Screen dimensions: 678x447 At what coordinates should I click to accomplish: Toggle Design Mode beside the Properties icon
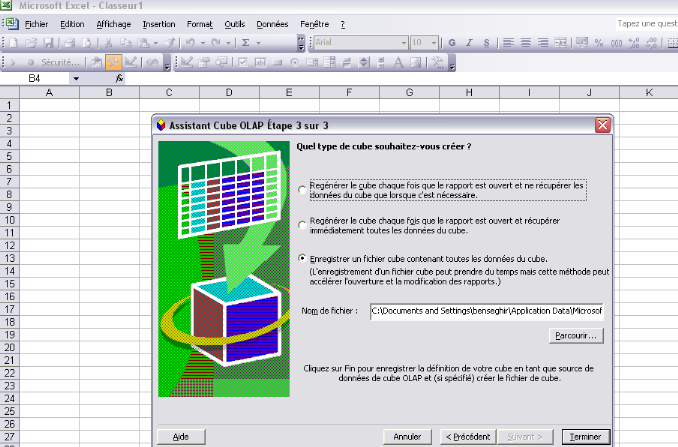pyautogui.click(x=187, y=63)
